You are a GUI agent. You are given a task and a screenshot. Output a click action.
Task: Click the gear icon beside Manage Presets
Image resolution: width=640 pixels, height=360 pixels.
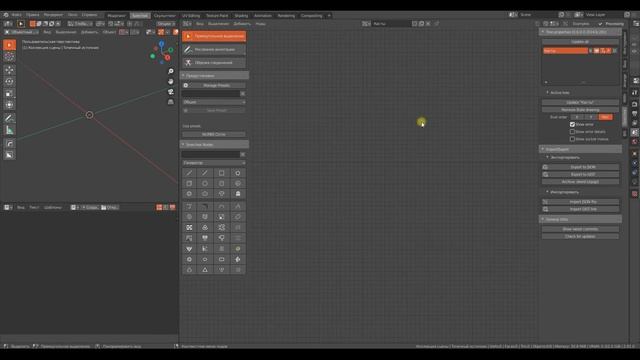click(186, 85)
